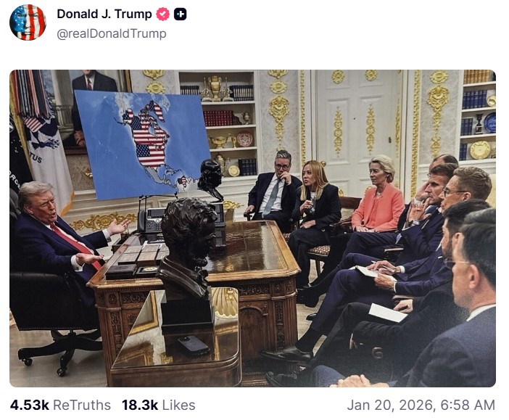Click the black desk telephone in photo
This screenshot has width=509, height=420.
click(151, 222)
